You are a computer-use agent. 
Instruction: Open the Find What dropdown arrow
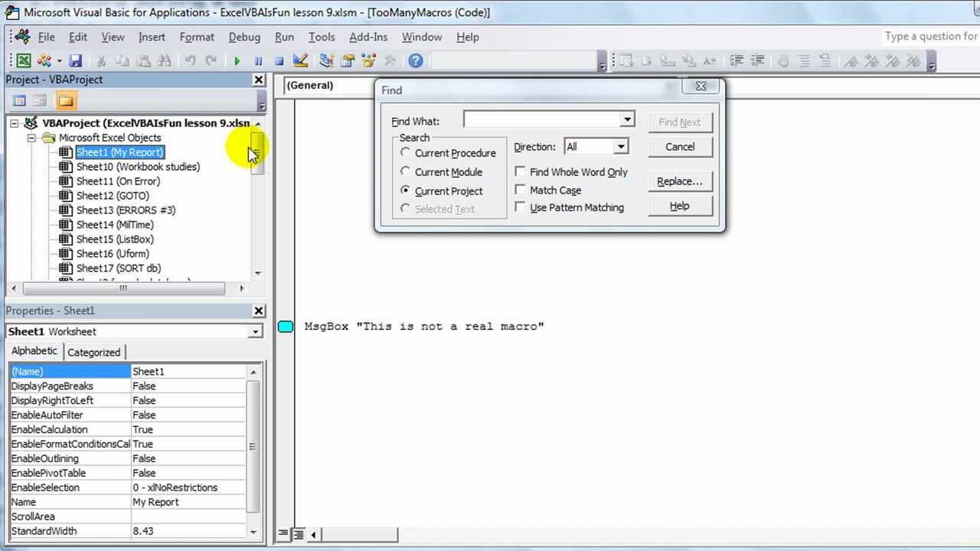tap(627, 119)
